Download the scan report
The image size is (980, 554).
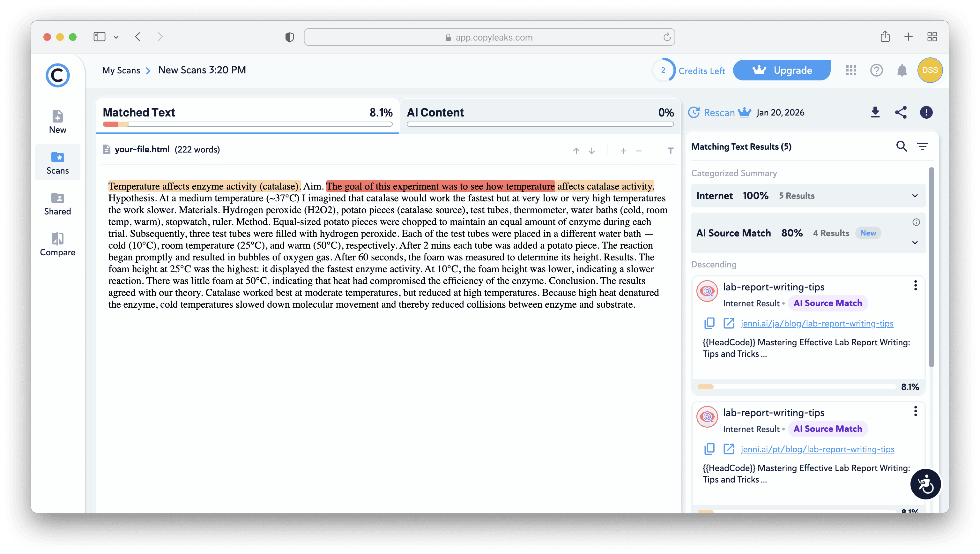[x=875, y=112]
